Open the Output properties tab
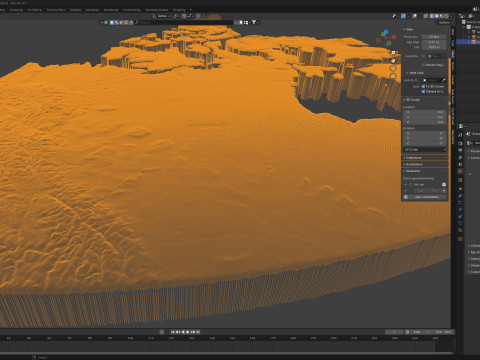Screen dimensions: 480x360 click(460, 151)
